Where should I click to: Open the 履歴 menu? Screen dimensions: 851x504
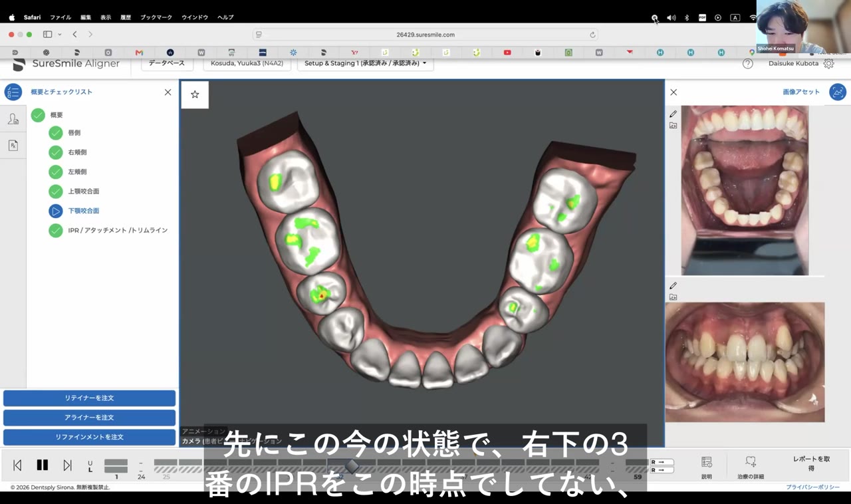pyautogui.click(x=126, y=17)
